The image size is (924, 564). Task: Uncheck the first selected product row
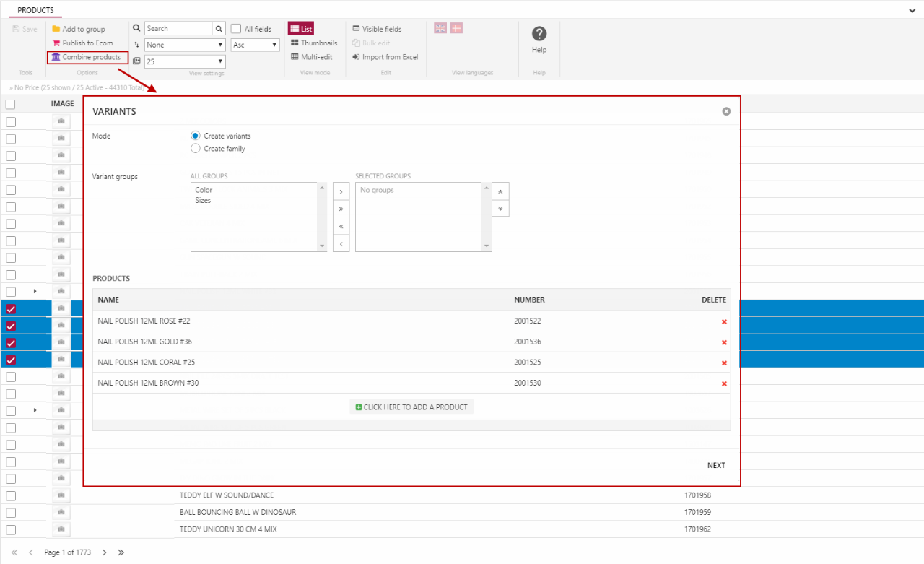[x=11, y=309]
